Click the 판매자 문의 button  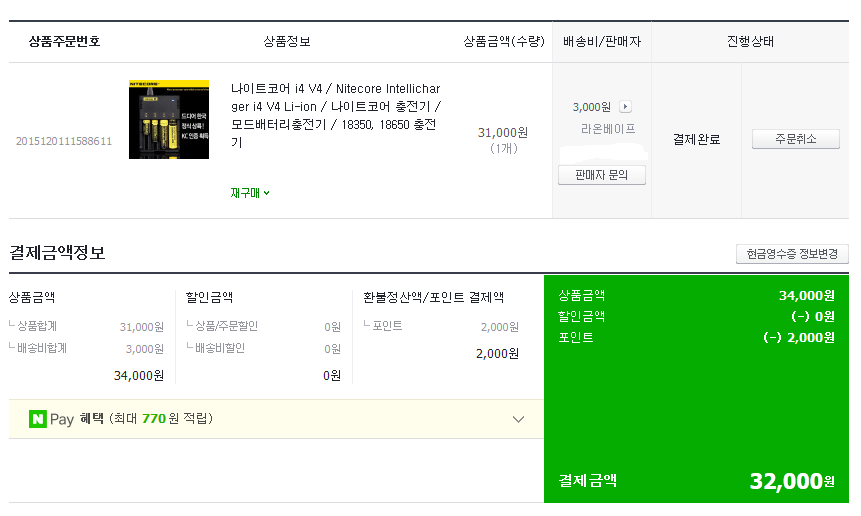(x=601, y=175)
